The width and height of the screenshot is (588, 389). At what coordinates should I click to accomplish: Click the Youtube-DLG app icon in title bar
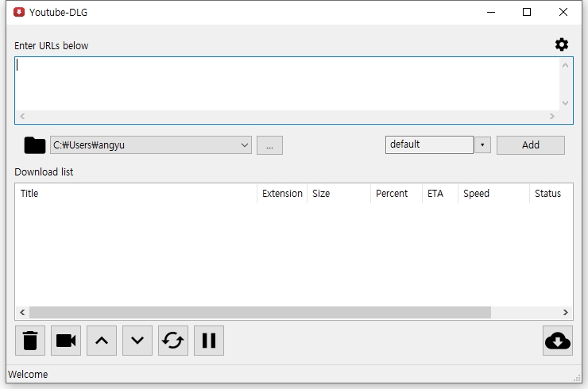(x=19, y=12)
